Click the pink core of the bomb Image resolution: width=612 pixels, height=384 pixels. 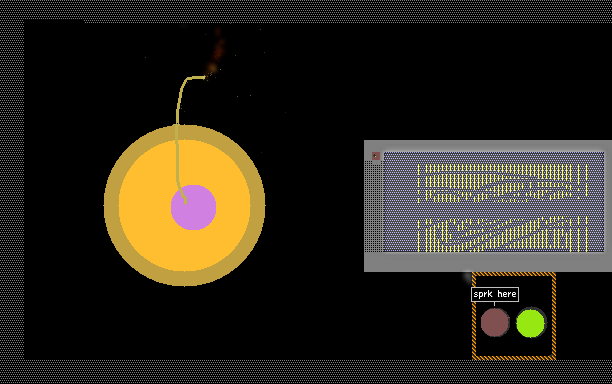[x=194, y=207]
